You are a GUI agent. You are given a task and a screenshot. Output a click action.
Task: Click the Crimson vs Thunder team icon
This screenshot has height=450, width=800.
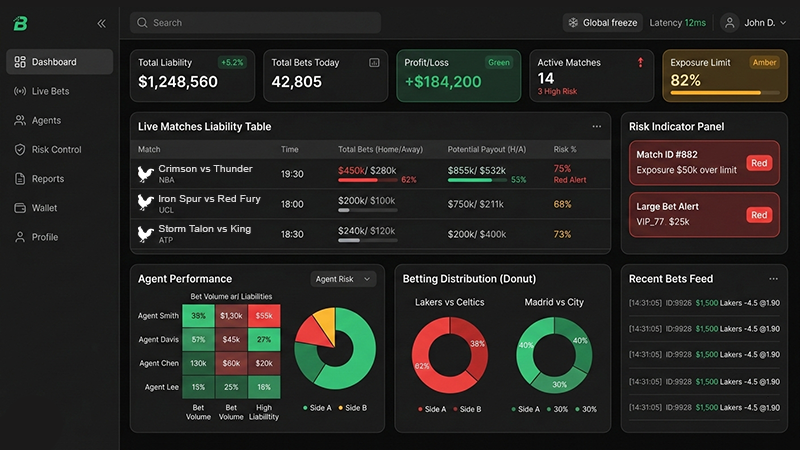[145, 174]
